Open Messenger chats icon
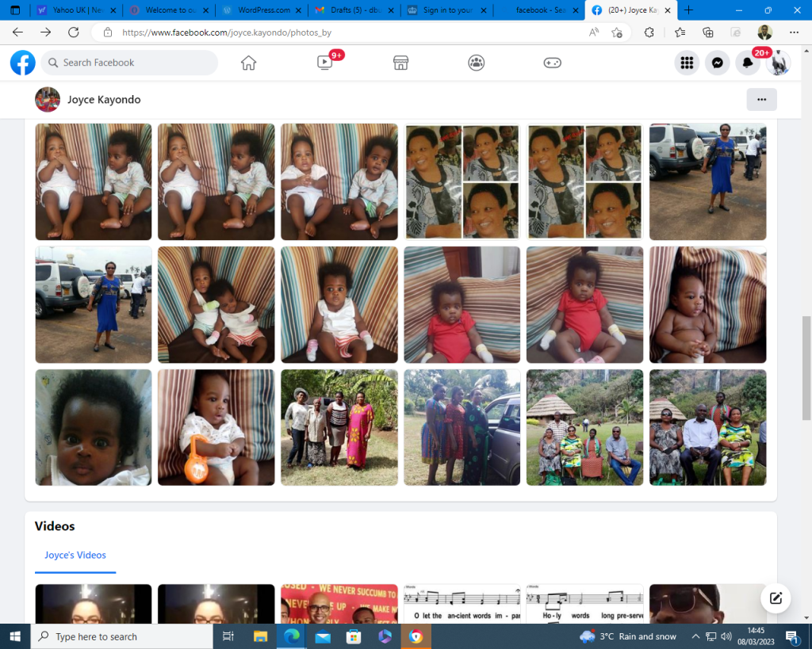The width and height of the screenshot is (812, 649). tap(717, 63)
